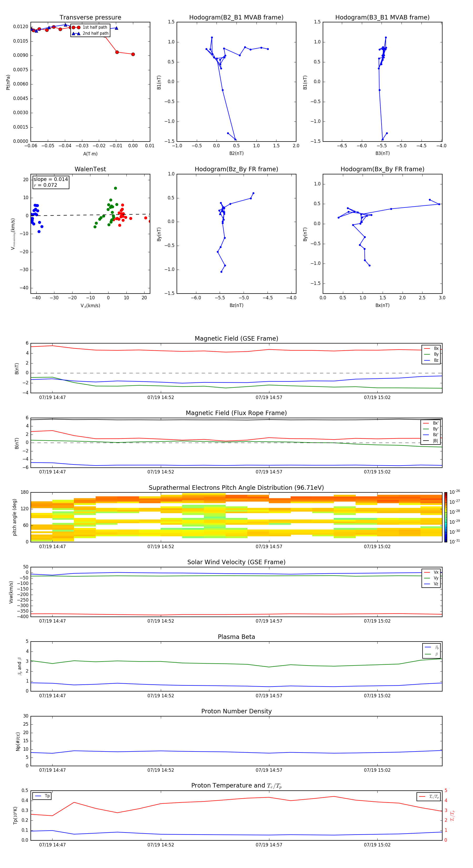Click '07/19 14:57' tick under Proton Number Density
Viewport: 473px width, 868px height.
[269, 770]
